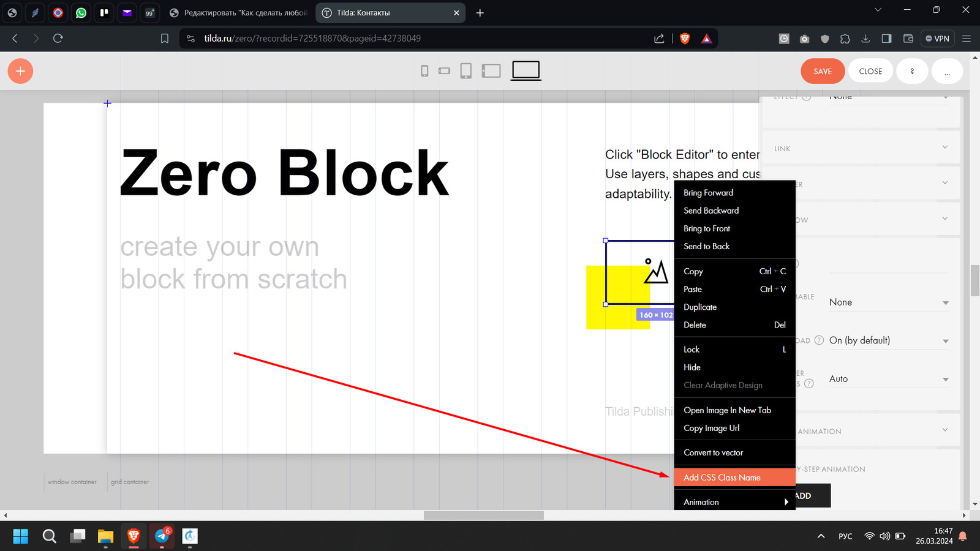Toggle the Brave VPN button
Image resolution: width=980 pixels, height=551 pixels.
(x=937, y=39)
